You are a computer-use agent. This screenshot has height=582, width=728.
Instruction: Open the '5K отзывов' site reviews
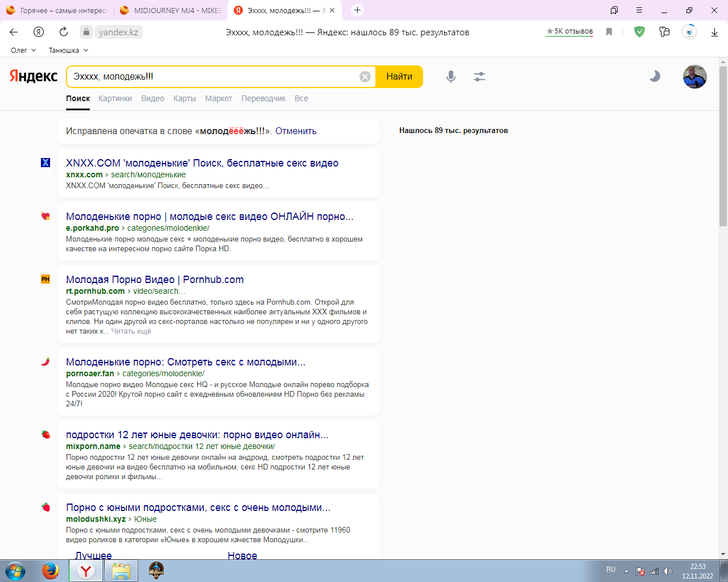[569, 31]
